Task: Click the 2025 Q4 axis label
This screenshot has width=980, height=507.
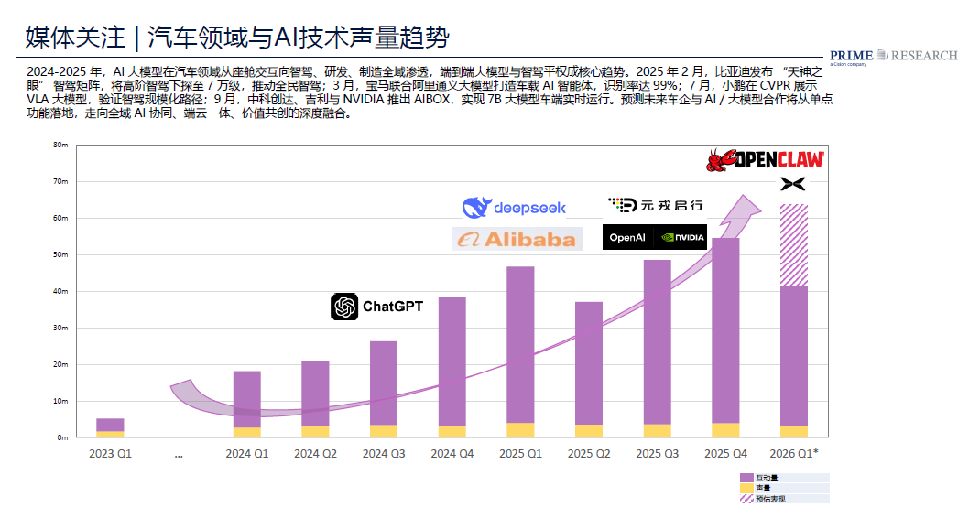Action: [725, 454]
